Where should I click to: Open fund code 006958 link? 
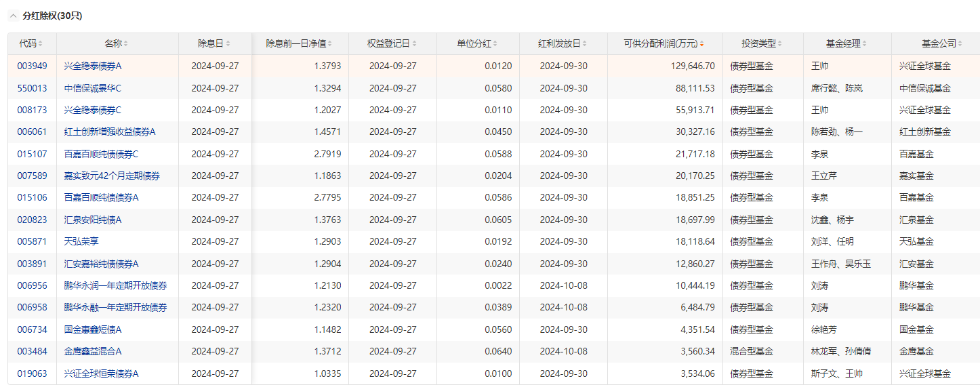click(x=32, y=307)
